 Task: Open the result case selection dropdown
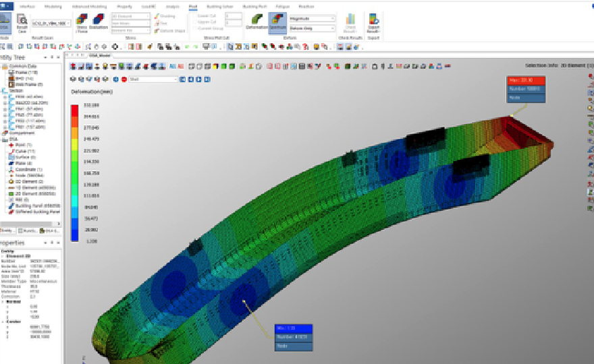click(53, 23)
